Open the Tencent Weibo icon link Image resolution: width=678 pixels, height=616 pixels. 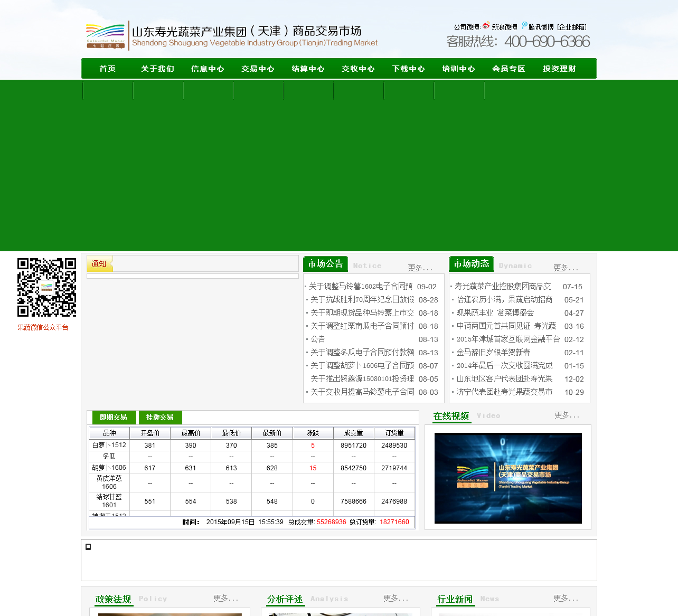click(x=524, y=26)
